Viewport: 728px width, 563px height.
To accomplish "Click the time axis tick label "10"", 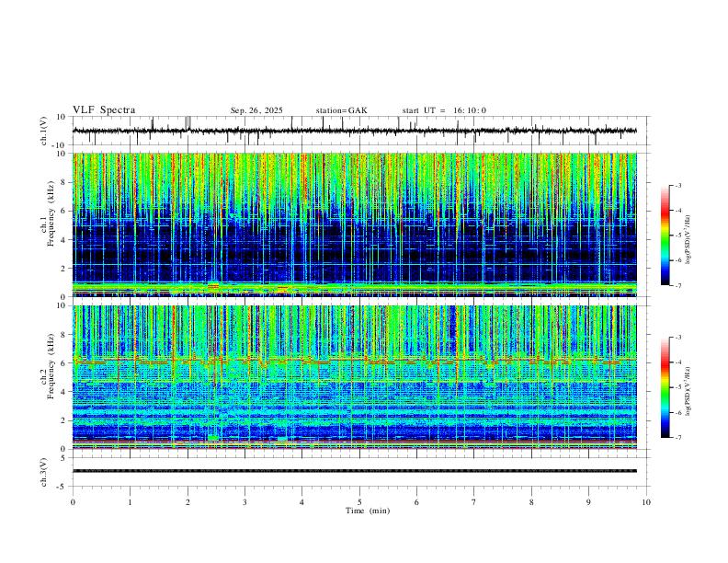I will point(646,502).
